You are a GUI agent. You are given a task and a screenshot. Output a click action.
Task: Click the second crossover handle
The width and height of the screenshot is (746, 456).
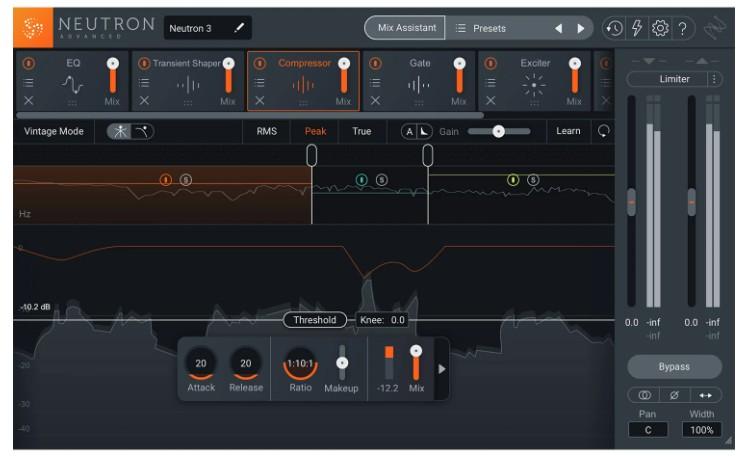pos(428,155)
